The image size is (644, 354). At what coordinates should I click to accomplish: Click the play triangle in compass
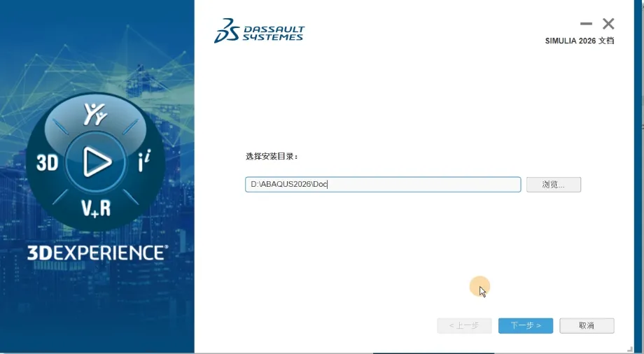[x=97, y=162]
